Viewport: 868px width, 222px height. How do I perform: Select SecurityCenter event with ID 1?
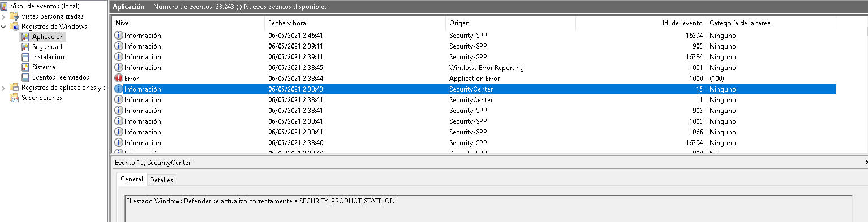click(474, 100)
